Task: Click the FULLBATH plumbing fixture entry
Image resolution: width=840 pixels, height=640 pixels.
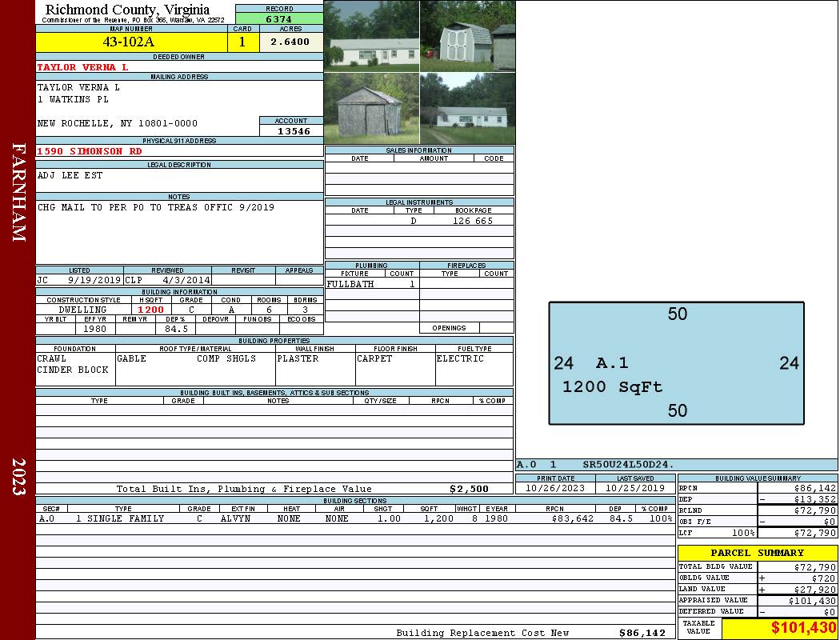Action: click(x=350, y=284)
